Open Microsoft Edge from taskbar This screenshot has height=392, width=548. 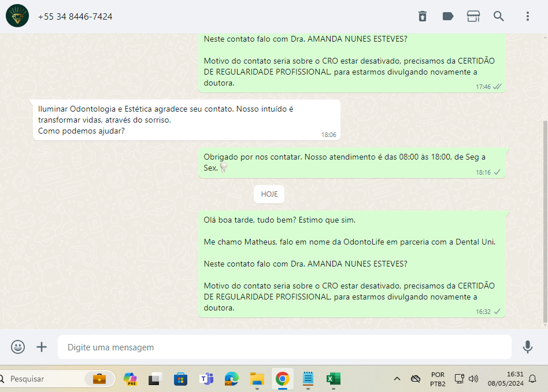(x=231, y=379)
